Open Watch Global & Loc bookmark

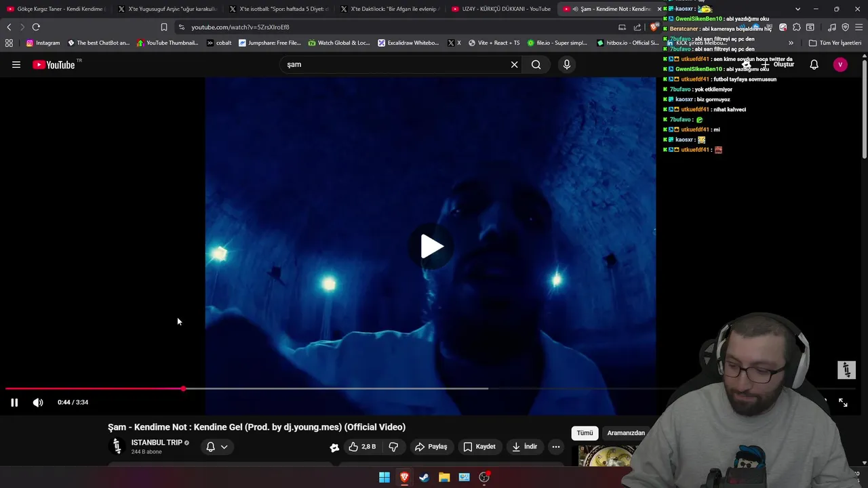(339, 43)
